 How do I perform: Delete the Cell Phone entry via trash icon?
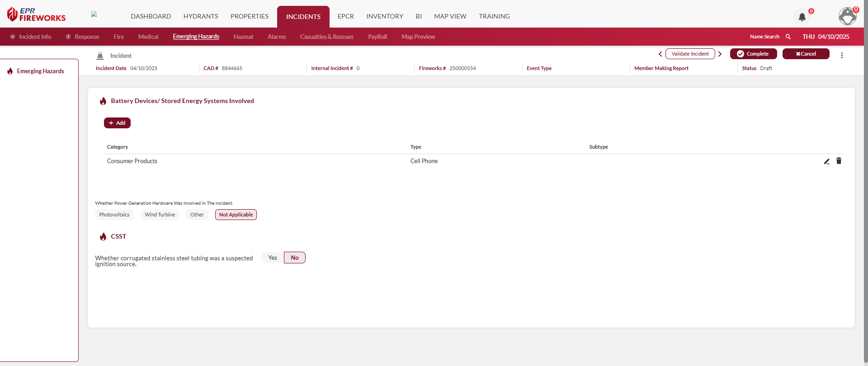point(839,161)
